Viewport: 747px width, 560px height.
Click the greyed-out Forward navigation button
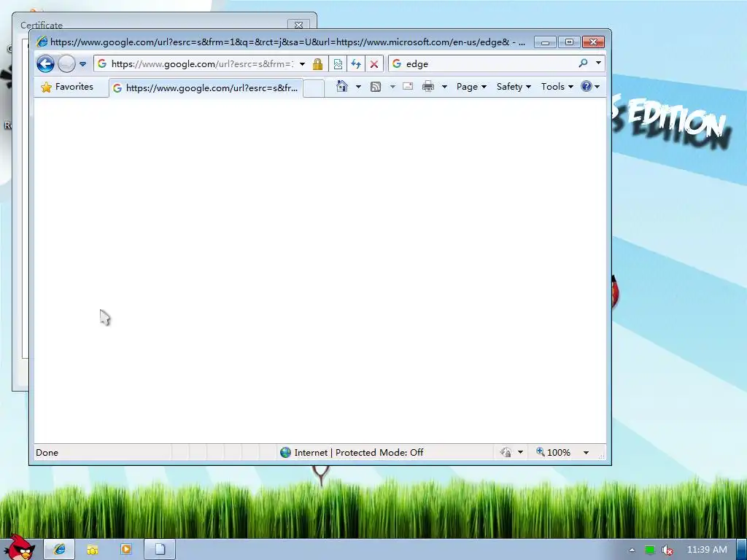click(x=66, y=64)
